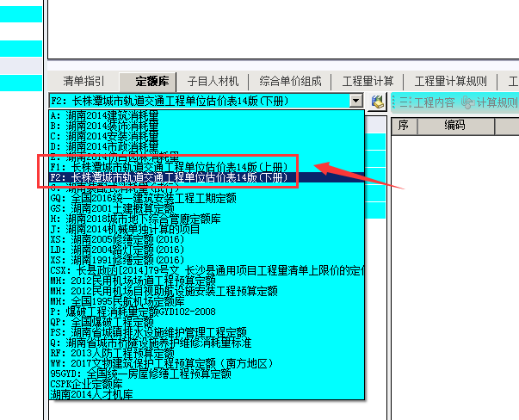This screenshot has height=420, width=519.
Task: Switch to the 工程量计算 tab
Action: click(x=368, y=81)
